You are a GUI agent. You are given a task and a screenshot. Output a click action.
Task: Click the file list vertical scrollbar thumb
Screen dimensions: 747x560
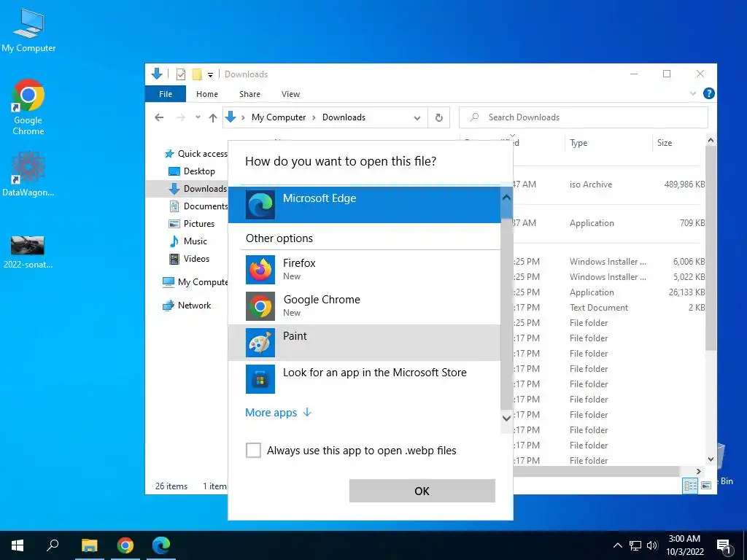point(711,248)
